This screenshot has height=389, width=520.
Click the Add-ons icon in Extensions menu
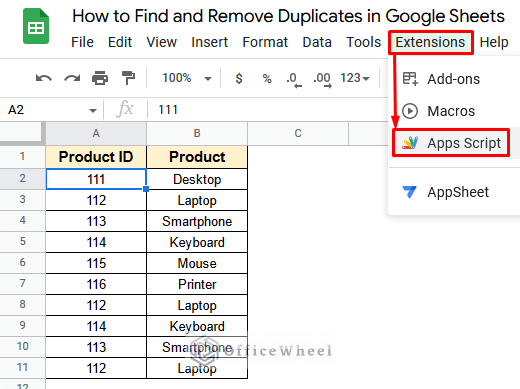pos(410,79)
